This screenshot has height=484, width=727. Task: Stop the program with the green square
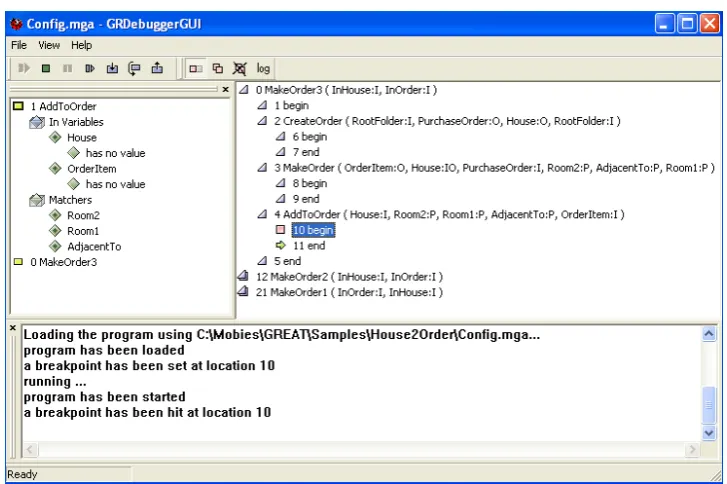click(46, 69)
